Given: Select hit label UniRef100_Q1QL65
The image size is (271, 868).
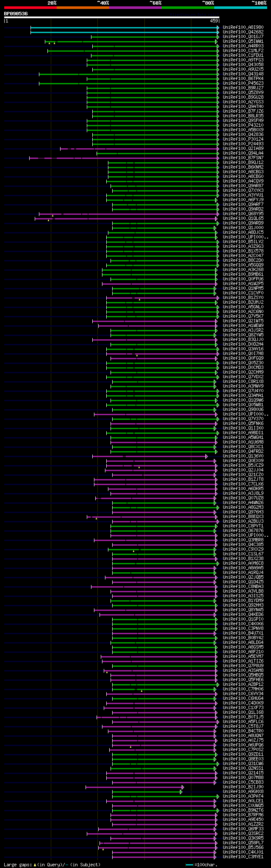Looking at the screenshot, I should tap(243, 218).
